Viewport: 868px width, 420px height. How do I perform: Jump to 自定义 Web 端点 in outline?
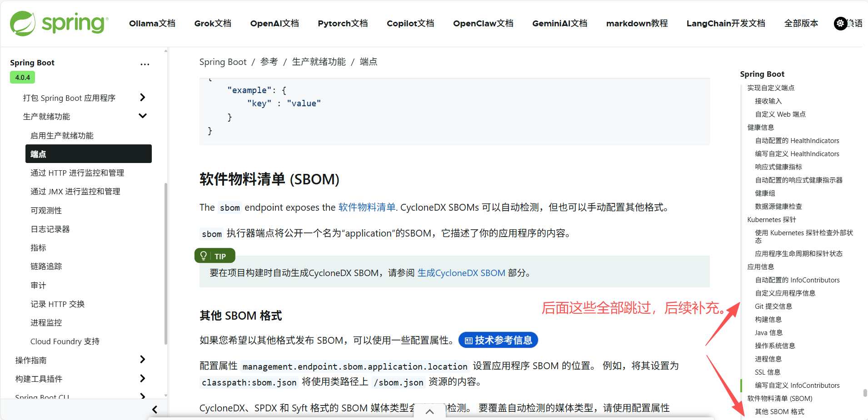tap(780, 114)
